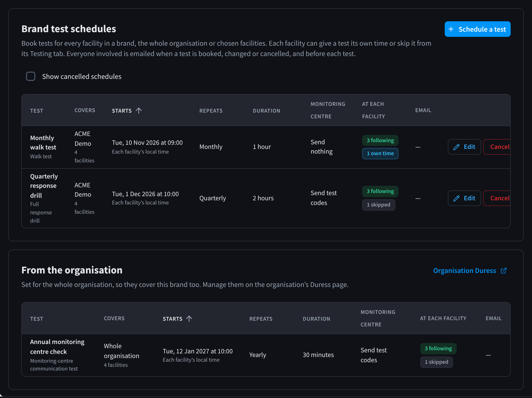Toggle Show cancelled schedules checkbox

pos(31,76)
